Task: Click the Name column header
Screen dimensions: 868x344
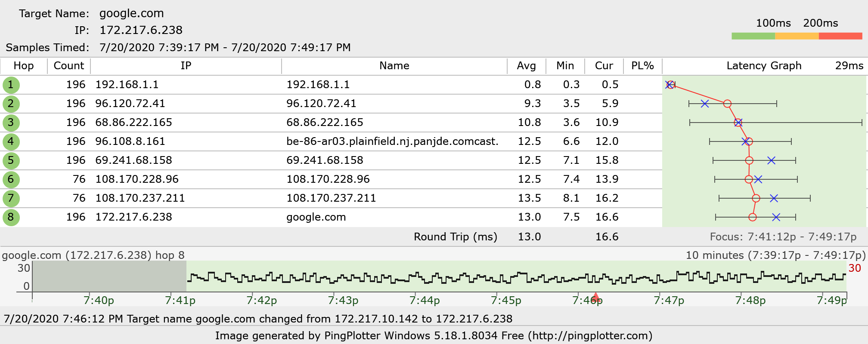Action: click(394, 66)
